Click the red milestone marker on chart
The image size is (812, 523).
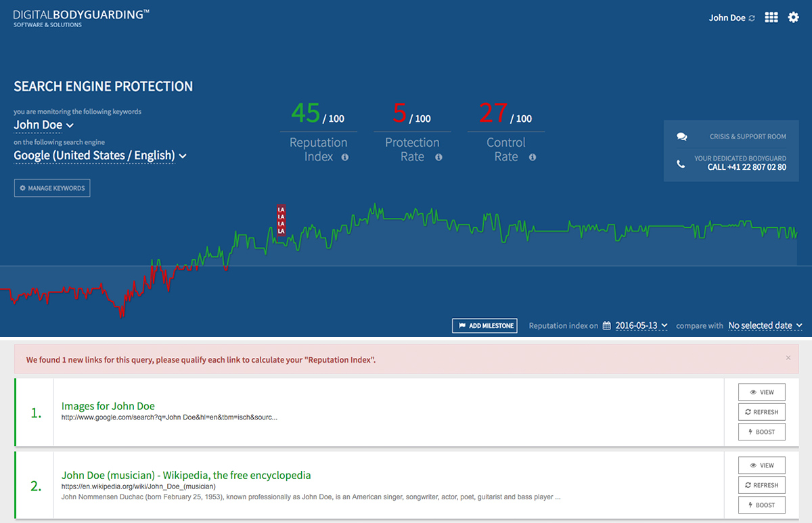pos(281,220)
